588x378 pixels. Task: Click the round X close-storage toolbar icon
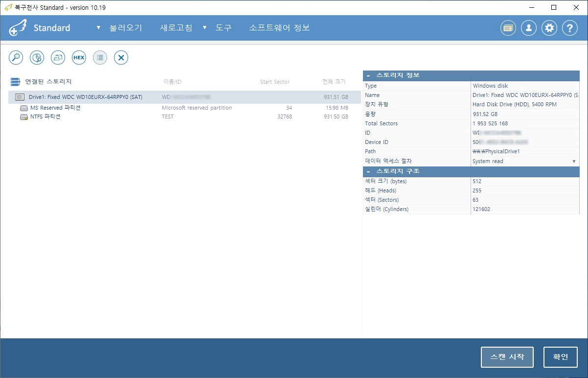pos(121,57)
